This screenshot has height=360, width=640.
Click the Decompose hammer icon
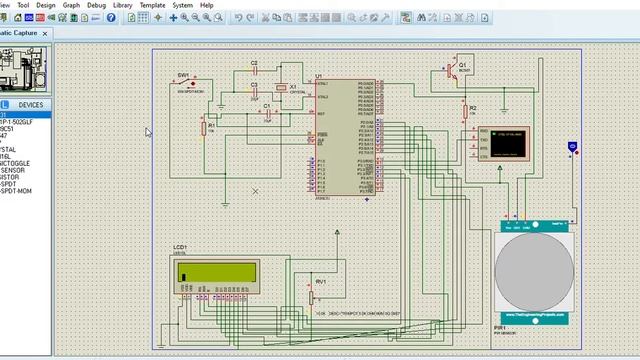[385, 18]
